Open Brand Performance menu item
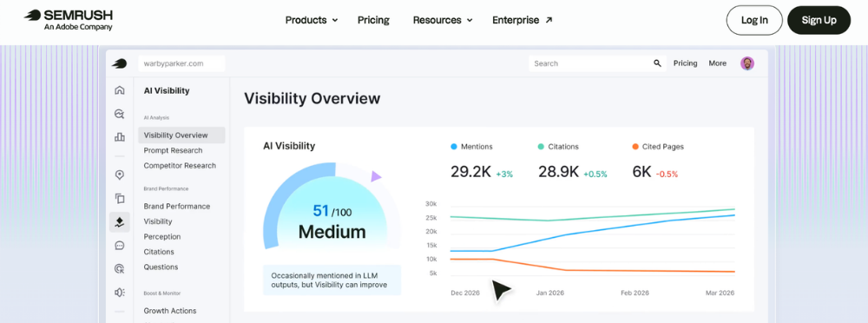This screenshot has height=323, width=868. coord(177,206)
